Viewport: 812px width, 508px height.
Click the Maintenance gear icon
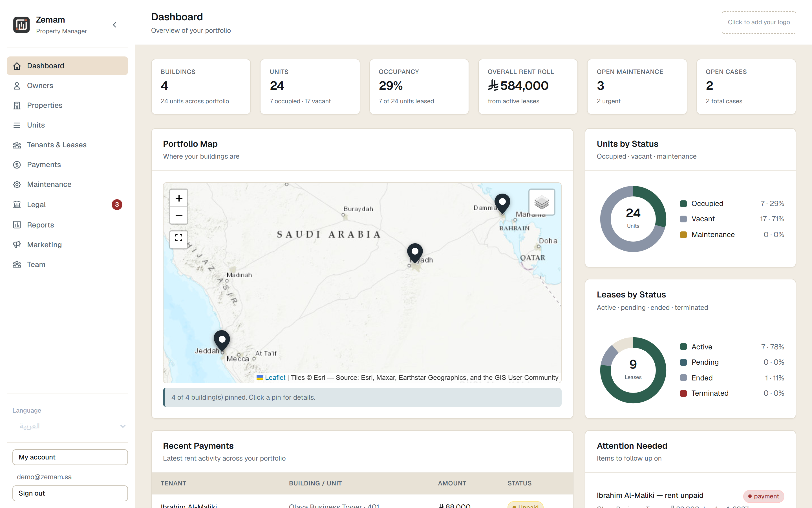click(x=17, y=185)
